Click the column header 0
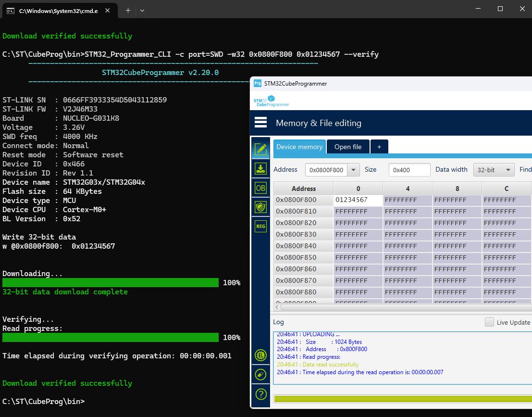This screenshot has height=417, width=532. [358, 189]
